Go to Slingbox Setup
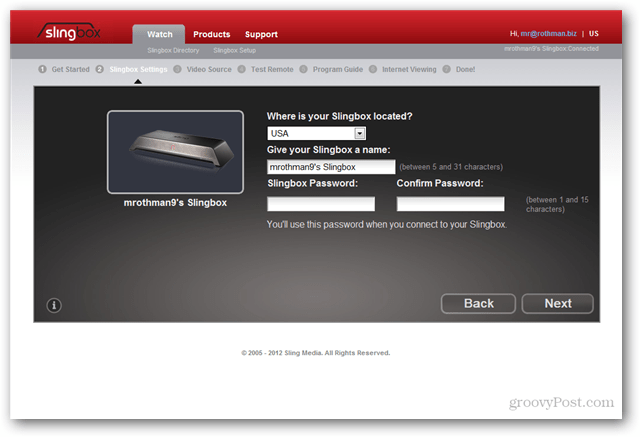Viewport: 640px width, 437px height. pos(234,50)
